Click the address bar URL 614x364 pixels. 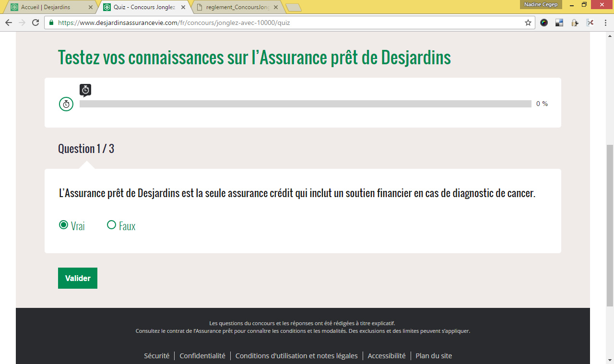pyautogui.click(x=174, y=23)
